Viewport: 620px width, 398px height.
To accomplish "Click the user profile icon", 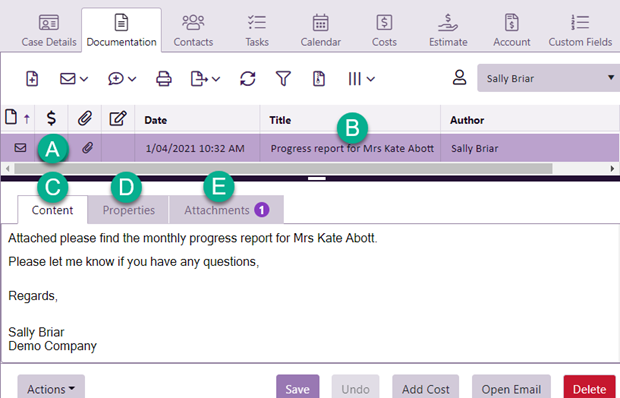I will (459, 77).
